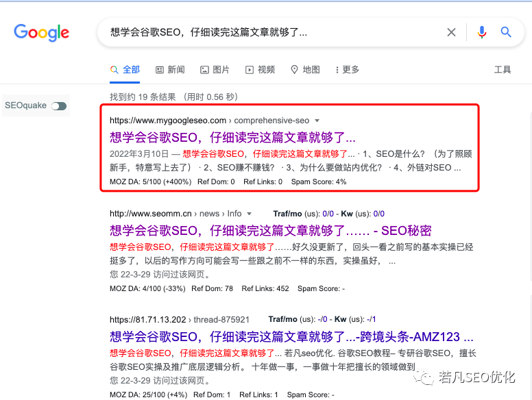Click Kw (us) 0/0 value for seomm.cn
This screenshot has width=532, height=400.
[379, 214]
